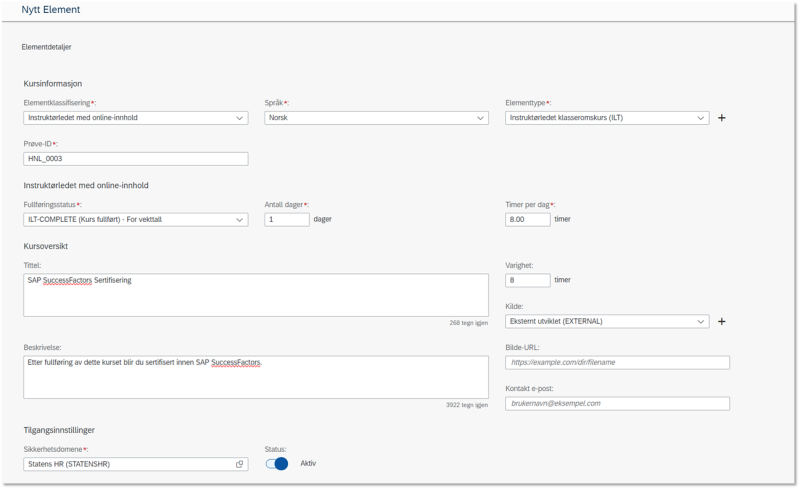Click the Tilgangsinnstillinger heading

click(x=59, y=430)
